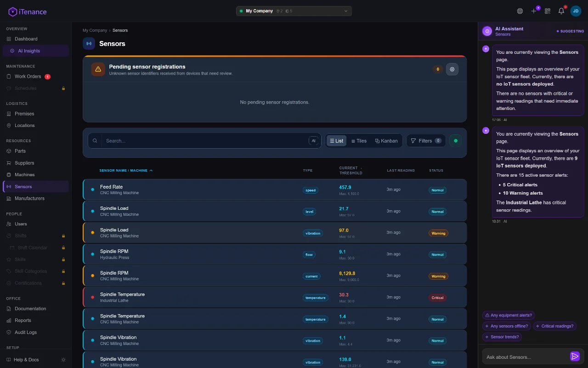Focus the Ask about Sensors input
The image size is (588, 368).
coord(526,357)
